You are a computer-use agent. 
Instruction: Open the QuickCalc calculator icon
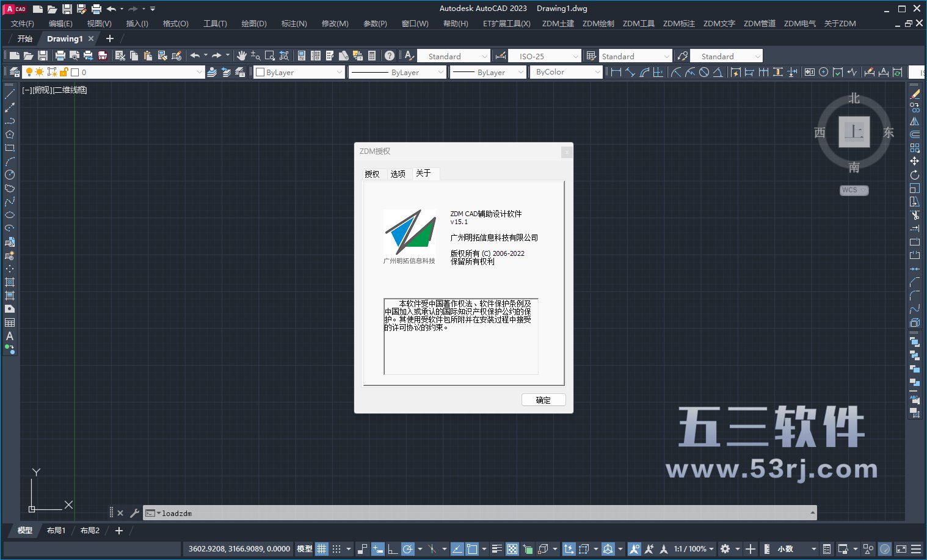tap(372, 56)
